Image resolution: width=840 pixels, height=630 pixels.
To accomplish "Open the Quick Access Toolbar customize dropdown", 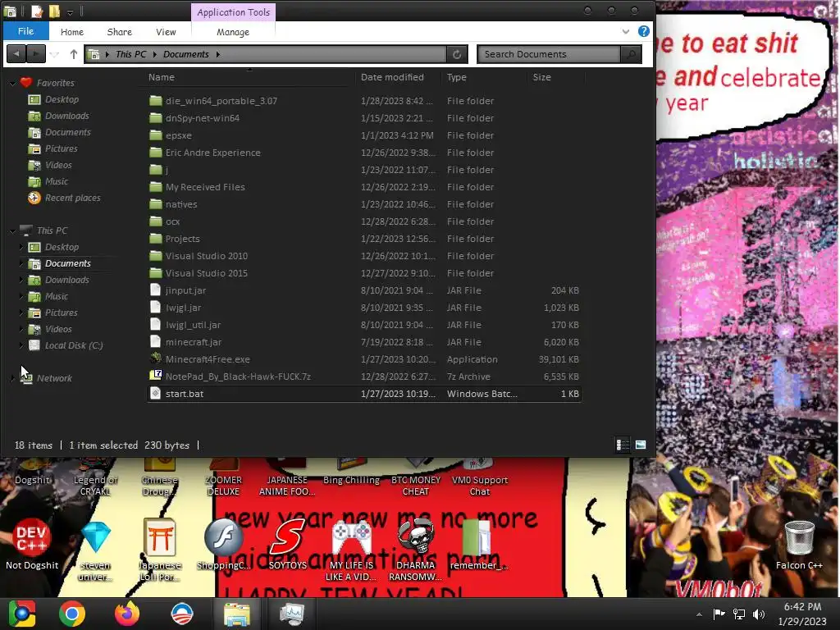I will (x=71, y=11).
